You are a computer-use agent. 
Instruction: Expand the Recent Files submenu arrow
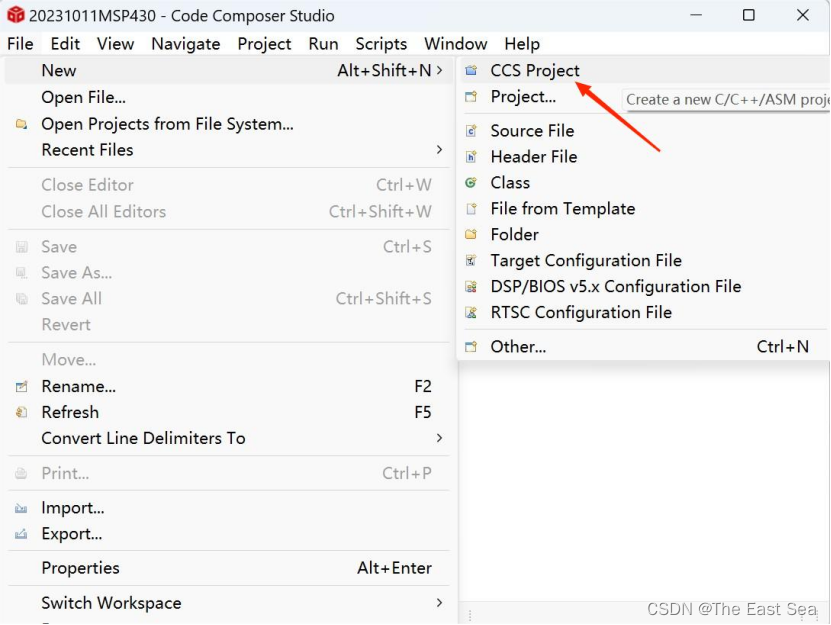pyautogui.click(x=437, y=150)
